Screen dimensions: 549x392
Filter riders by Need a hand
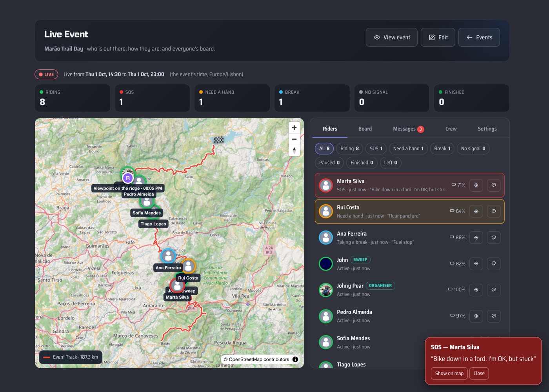408,149
